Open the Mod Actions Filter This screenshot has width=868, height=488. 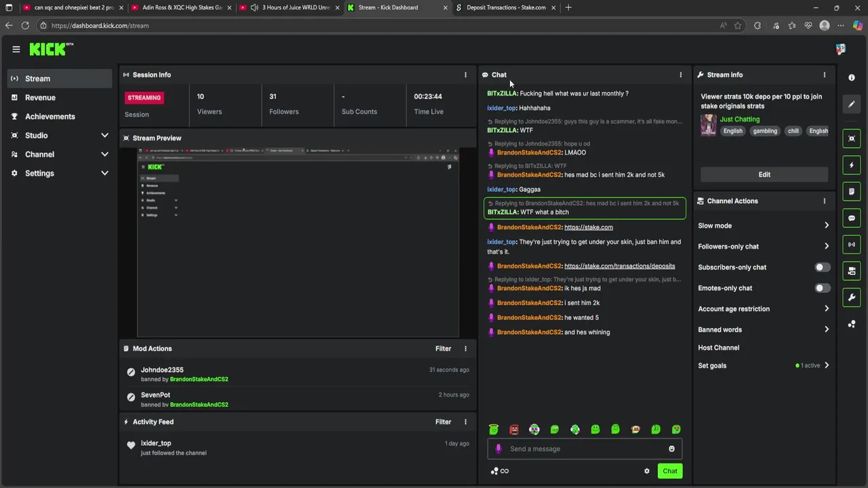tap(443, 348)
